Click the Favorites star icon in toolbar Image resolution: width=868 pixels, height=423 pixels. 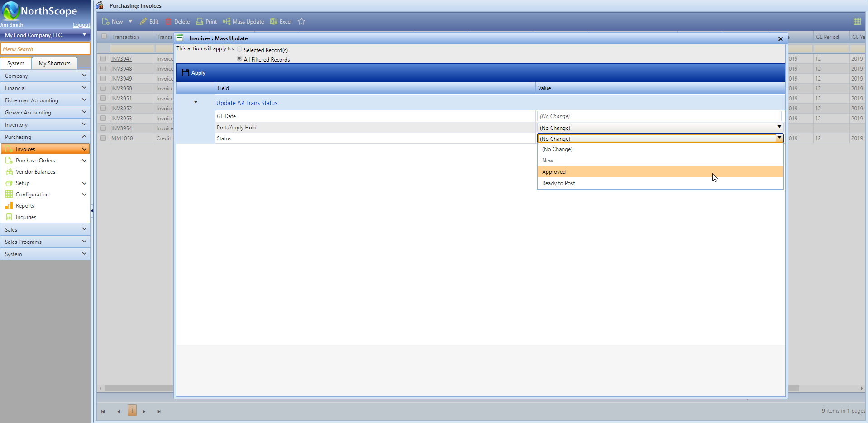(301, 22)
